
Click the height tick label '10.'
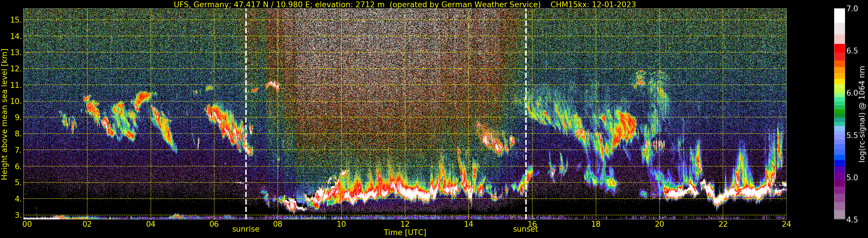16,101
